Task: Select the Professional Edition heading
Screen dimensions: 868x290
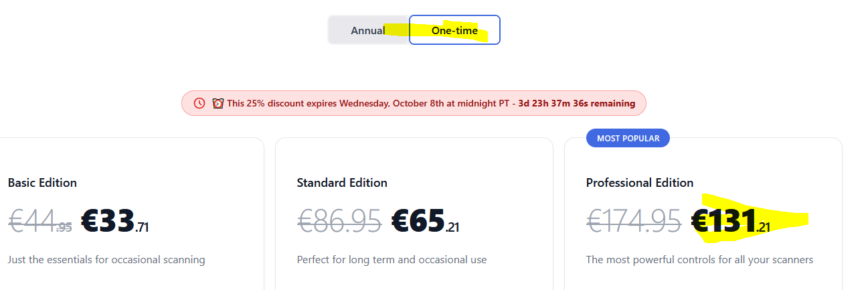Action: [640, 183]
